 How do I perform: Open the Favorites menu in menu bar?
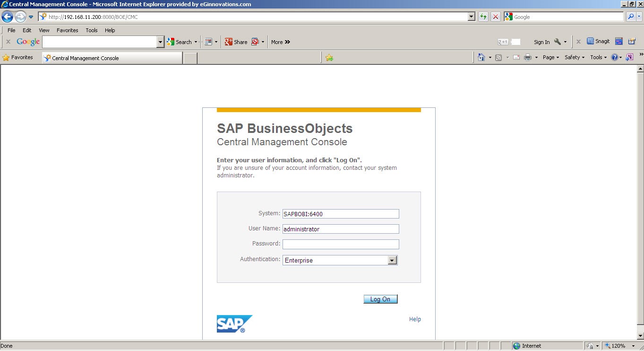click(x=68, y=30)
